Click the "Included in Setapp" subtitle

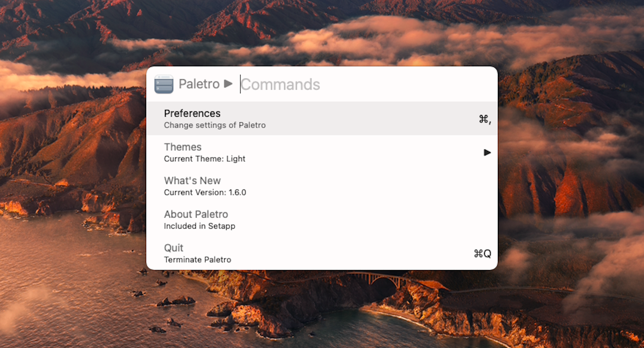pyautogui.click(x=200, y=226)
